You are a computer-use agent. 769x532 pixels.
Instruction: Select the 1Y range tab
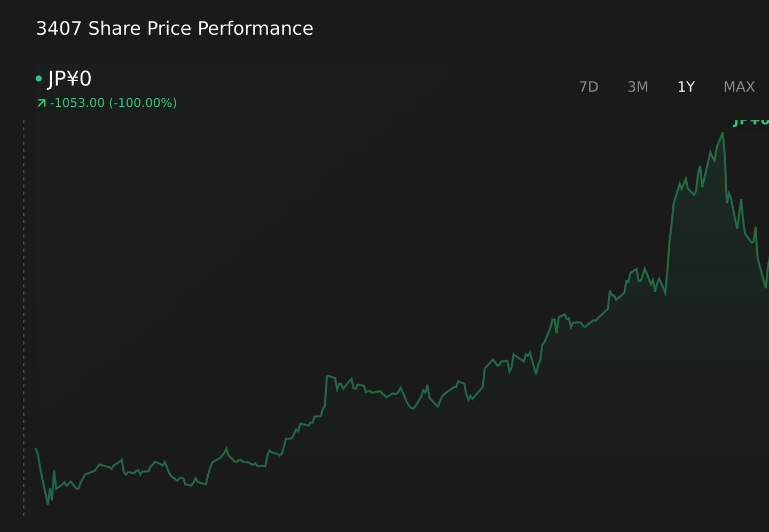point(686,87)
